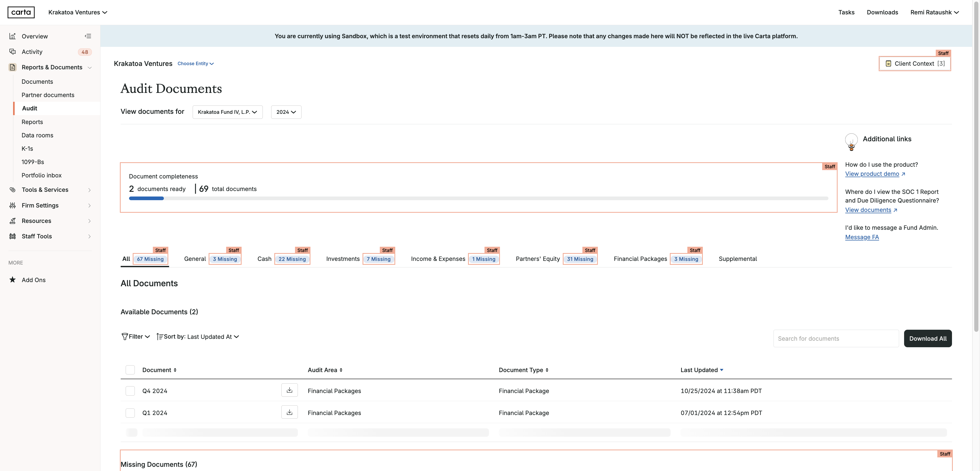Open the Krakatoa Fund IV, L.P. fund dropdown
This screenshot has height=471, width=980.
[x=227, y=112]
